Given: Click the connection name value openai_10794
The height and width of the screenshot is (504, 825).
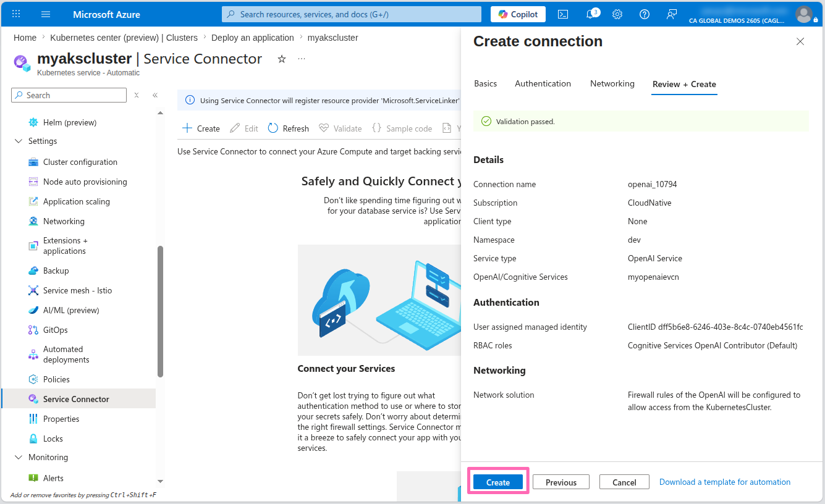Looking at the screenshot, I should pos(652,184).
